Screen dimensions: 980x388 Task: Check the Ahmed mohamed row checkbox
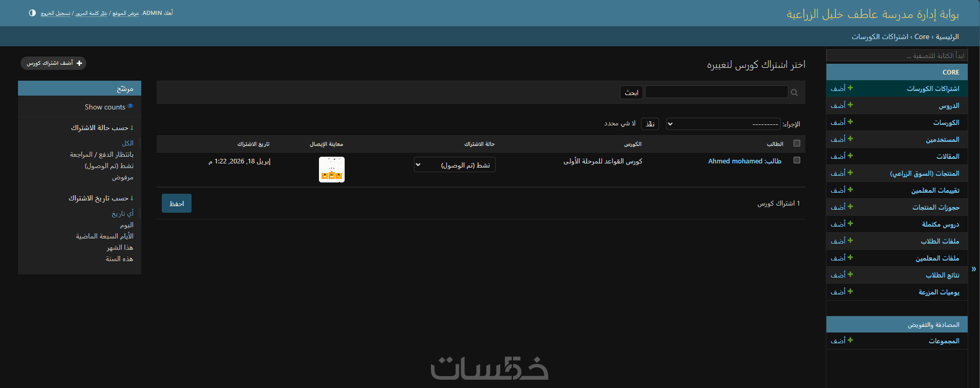pos(797,160)
